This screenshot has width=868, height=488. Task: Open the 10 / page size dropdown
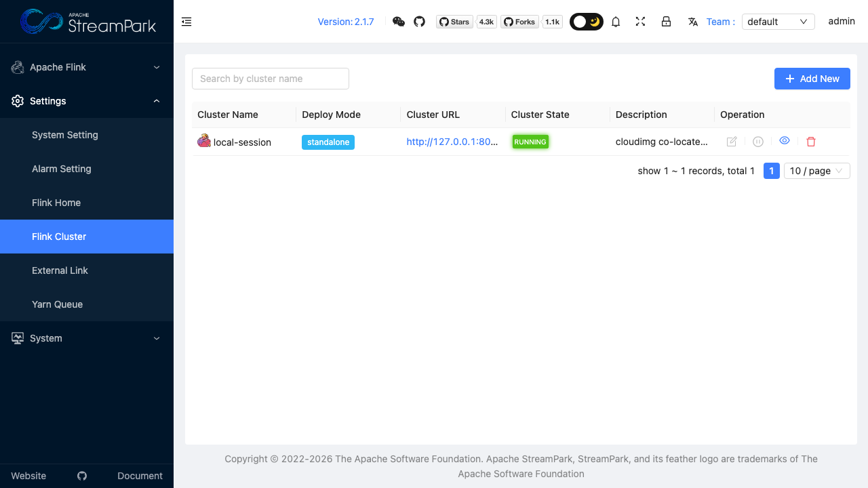817,171
